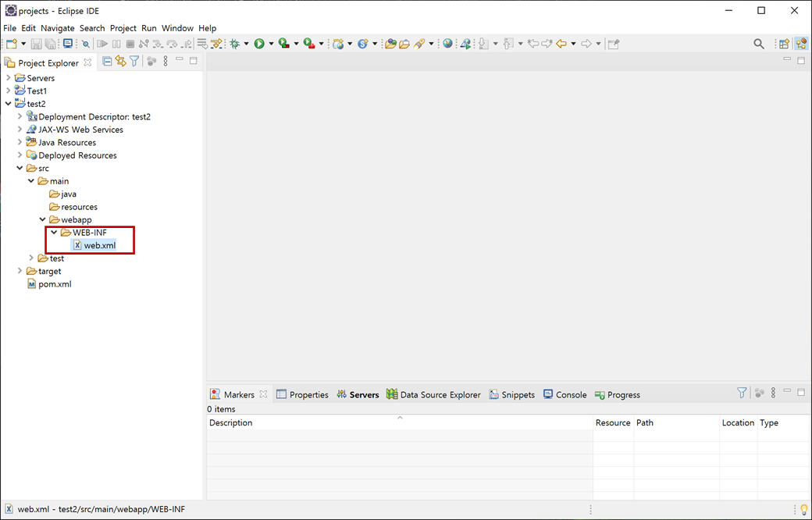Click the New wizard toolbar icon
This screenshot has height=520, width=812.
pyautogui.click(x=12, y=44)
